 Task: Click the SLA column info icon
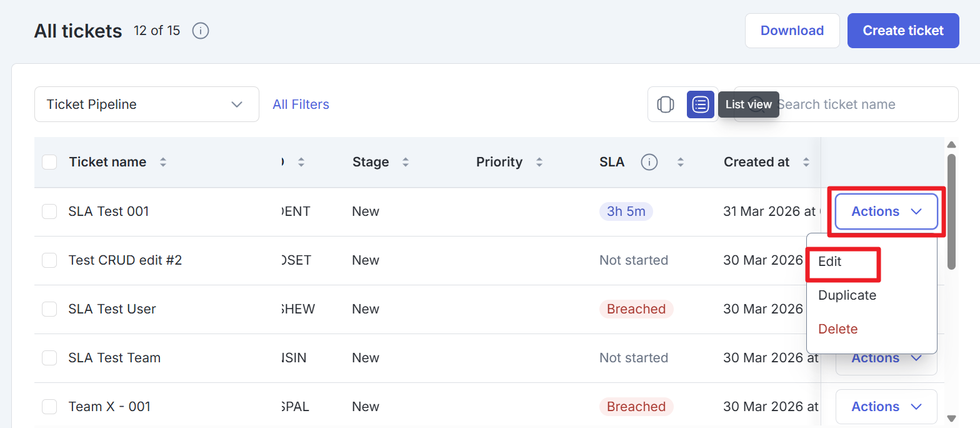point(649,163)
